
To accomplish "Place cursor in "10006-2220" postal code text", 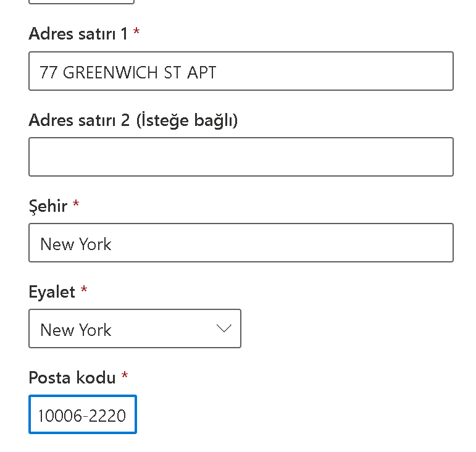I will [82, 416].
